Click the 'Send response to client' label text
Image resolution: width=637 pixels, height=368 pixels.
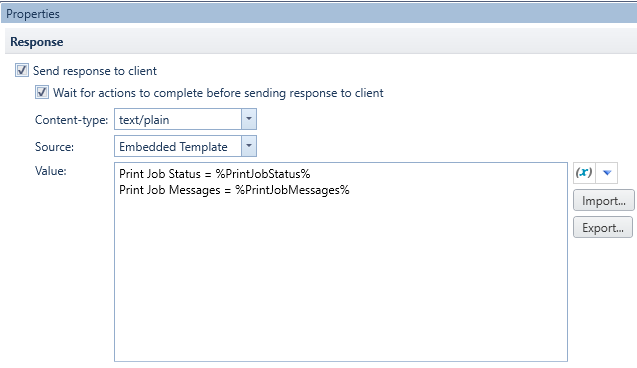tap(95, 71)
